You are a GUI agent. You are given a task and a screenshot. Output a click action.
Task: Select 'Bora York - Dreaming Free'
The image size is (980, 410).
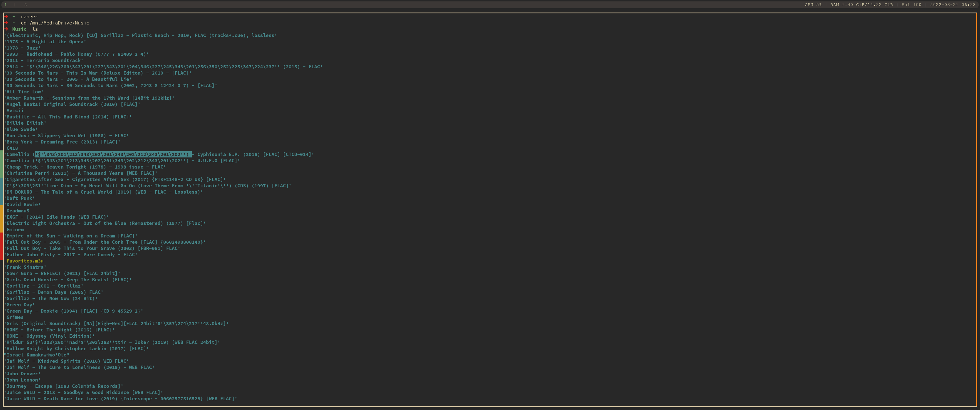coord(62,142)
